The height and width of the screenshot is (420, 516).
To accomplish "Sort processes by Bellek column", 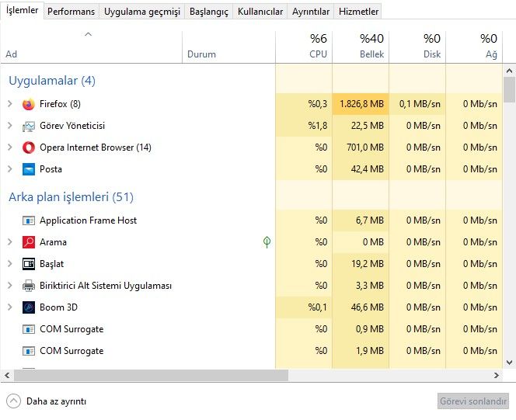I will [371, 47].
